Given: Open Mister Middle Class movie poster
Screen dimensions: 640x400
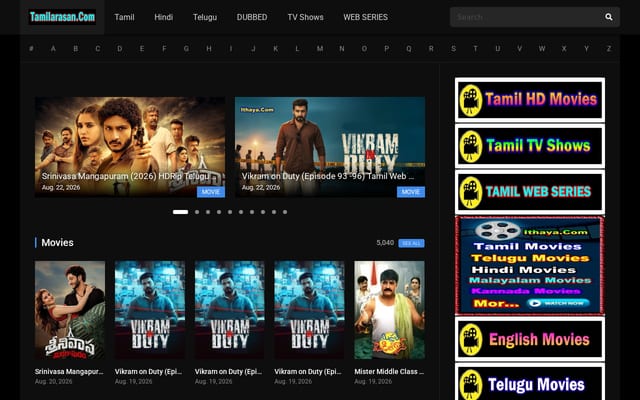Looking at the screenshot, I should (389, 310).
